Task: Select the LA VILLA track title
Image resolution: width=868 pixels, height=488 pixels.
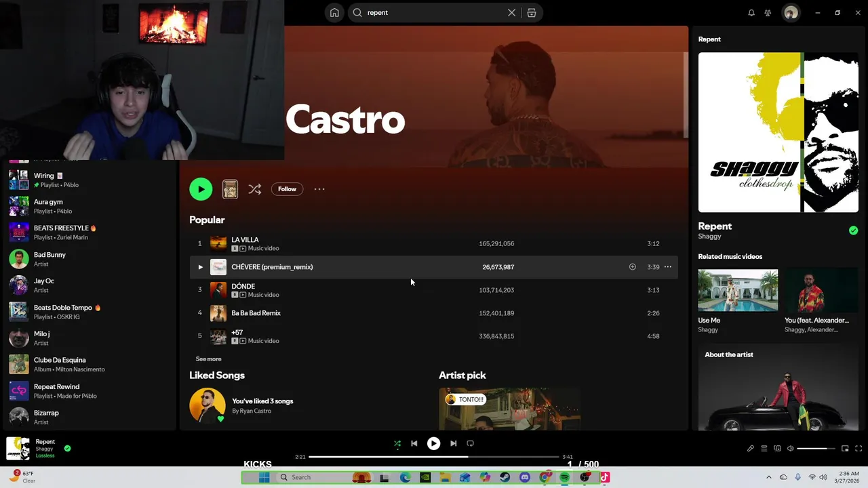Action: click(x=245, y=240)
